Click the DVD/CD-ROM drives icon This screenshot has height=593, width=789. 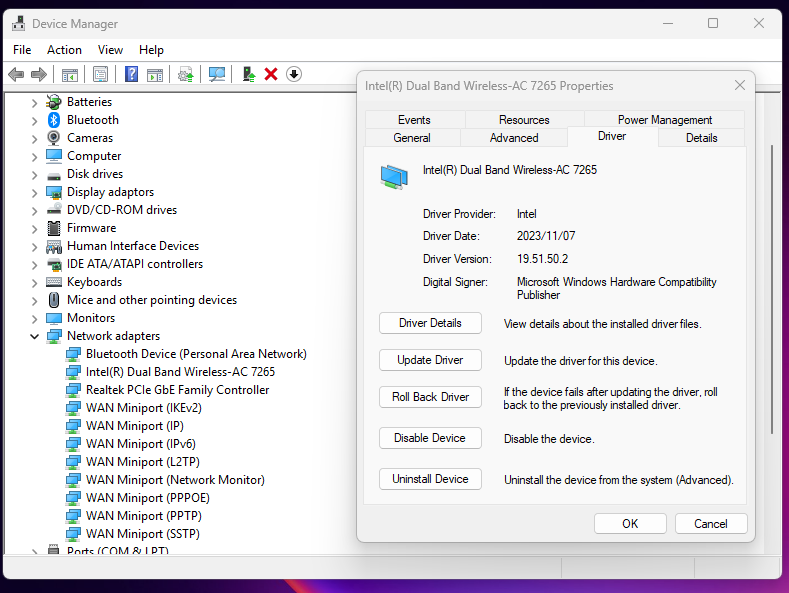pyautogui.click(x=54, y=210)
